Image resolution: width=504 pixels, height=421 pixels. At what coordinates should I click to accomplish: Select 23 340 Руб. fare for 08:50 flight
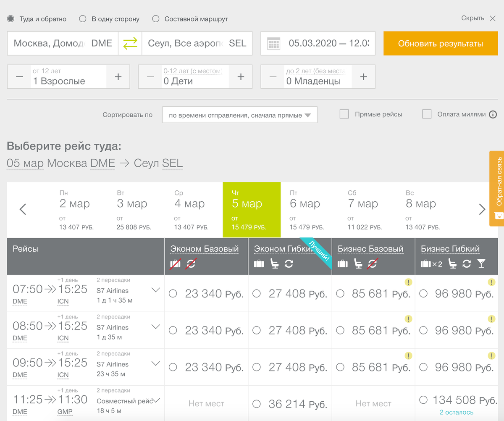click(206, 330)
